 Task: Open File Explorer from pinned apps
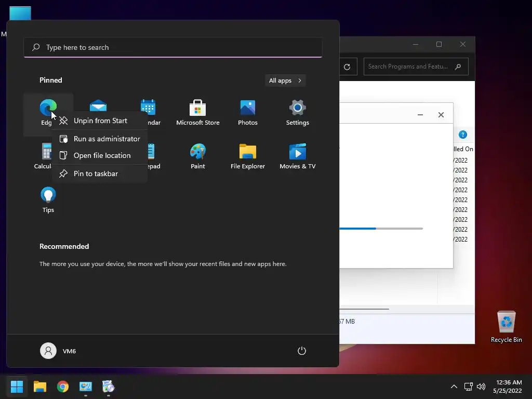pyautogui.click(x=248, y=156)
